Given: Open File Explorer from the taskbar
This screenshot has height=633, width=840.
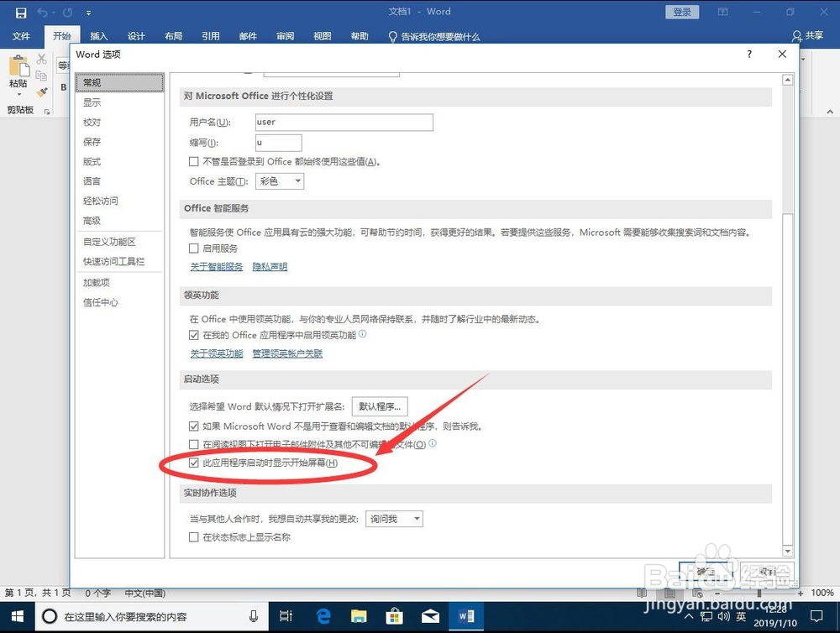Looking at the screenshot, I should click(359, 616).
